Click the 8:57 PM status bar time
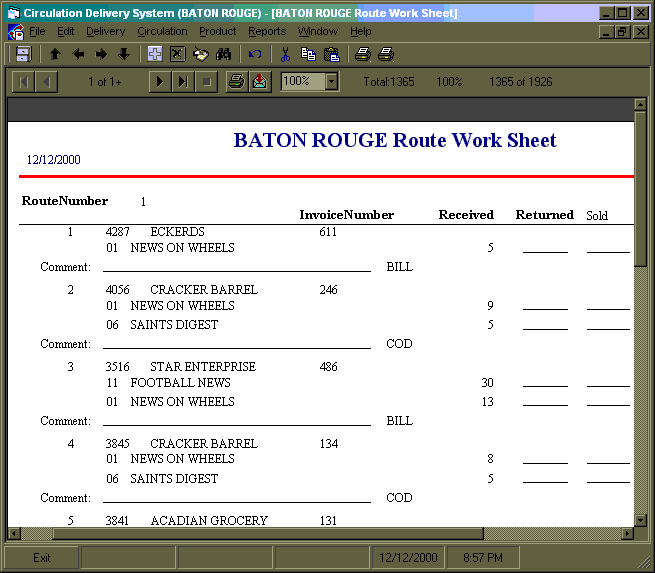This screenshot has height=573, width=655. tap(483, 558)
